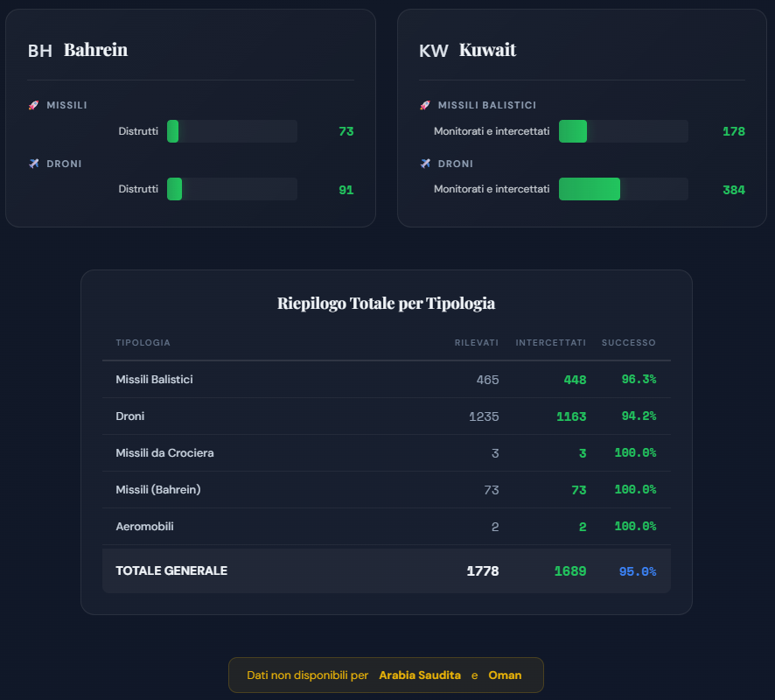Click the Bahrain drones destroyed progress bar
The image size is (775, 700).
click(x=232, y=189)
